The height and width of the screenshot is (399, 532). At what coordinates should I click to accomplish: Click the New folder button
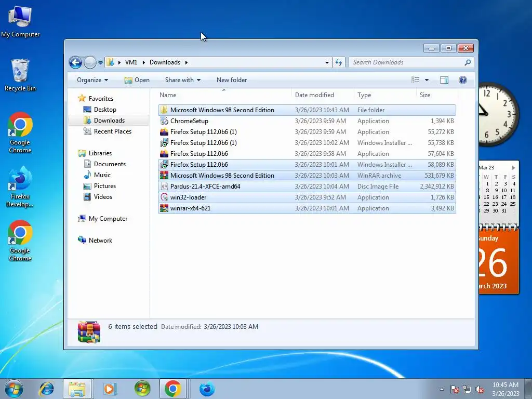[232, 80]
